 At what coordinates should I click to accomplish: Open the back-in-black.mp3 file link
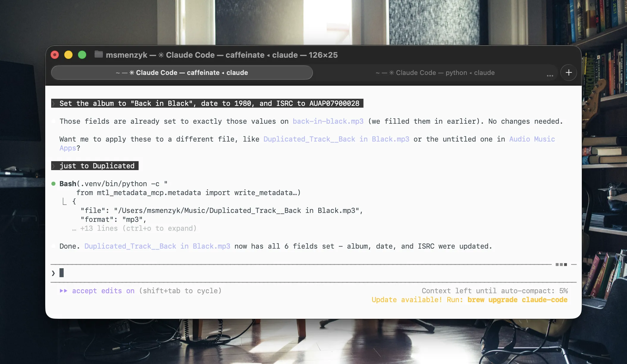coord(328,121)
